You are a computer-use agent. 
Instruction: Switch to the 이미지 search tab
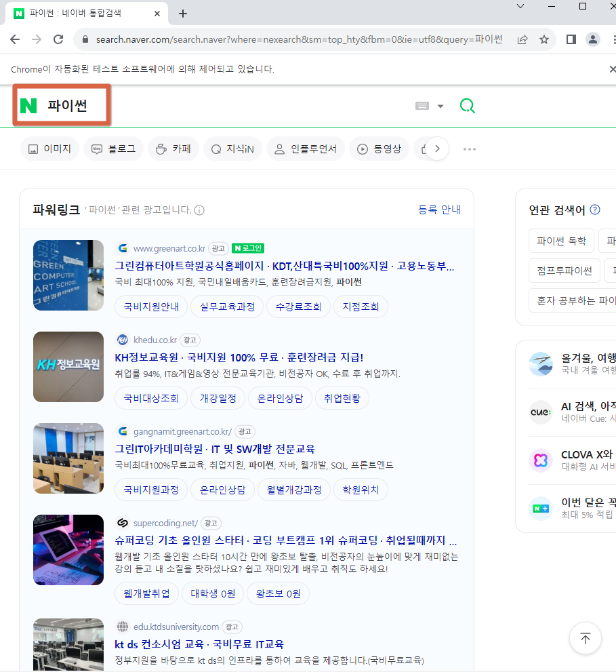(49, 149)
